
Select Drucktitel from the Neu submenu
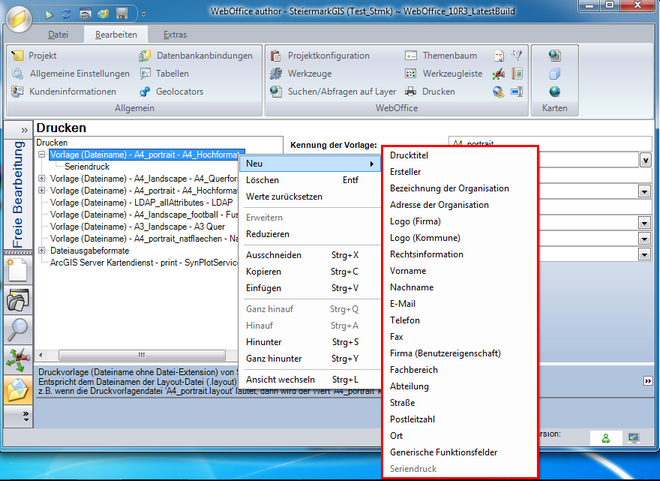[x=410, y=155]
